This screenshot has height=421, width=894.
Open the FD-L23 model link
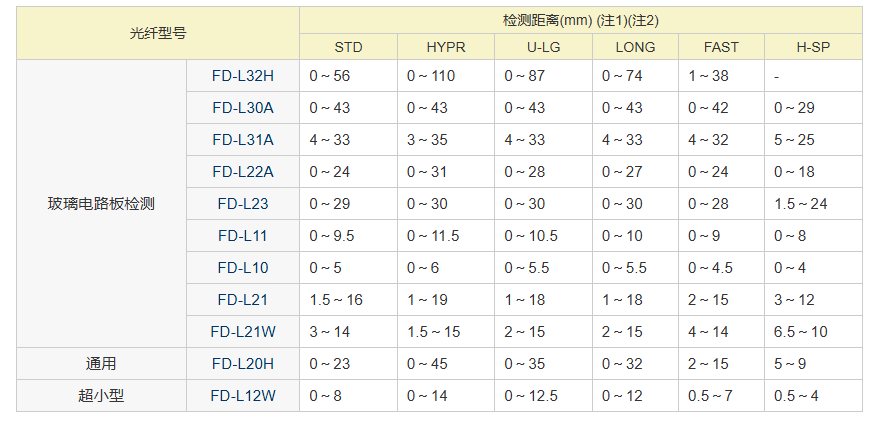click(x=243, y=204)
